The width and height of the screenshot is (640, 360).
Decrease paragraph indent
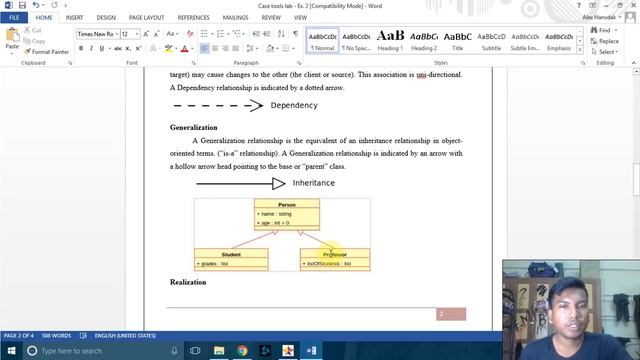click(x=256, y=34)
